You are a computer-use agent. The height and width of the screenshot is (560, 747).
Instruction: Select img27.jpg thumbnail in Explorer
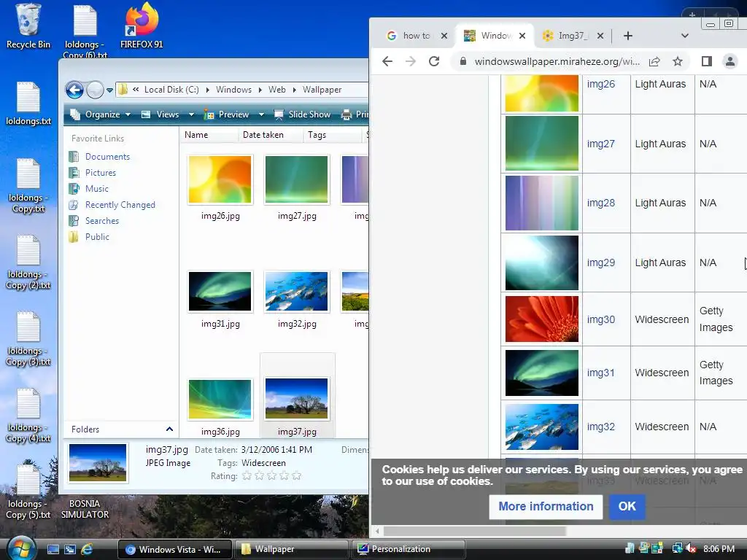point(296,179)
